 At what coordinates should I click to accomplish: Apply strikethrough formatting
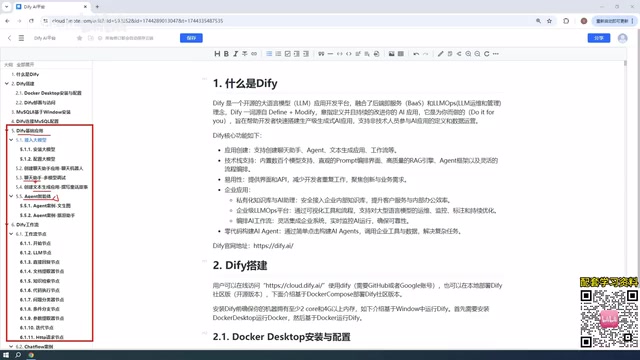[x=244, y=54]
